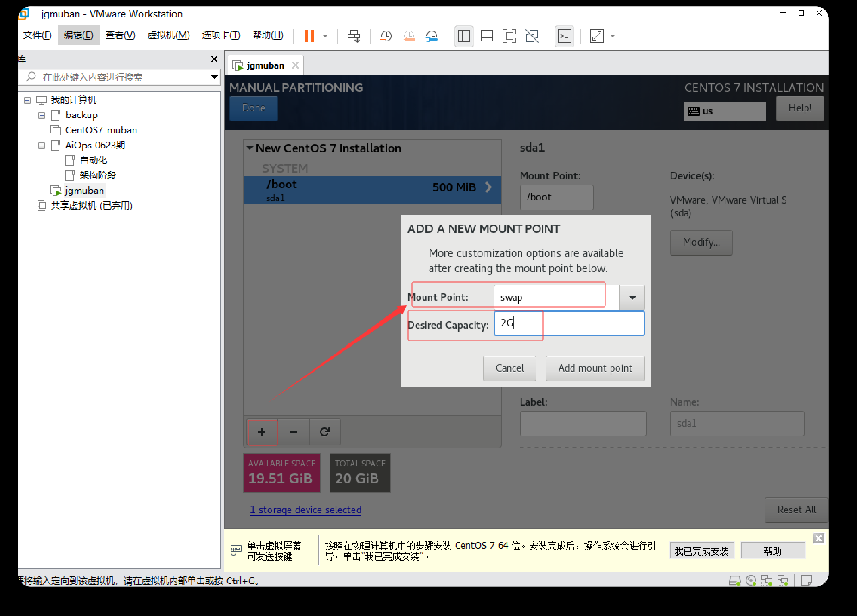857x616 pixels.
Task: Toggle the thumbnail bar view icon
Action: pyautogui.click(x=487, y=36)
